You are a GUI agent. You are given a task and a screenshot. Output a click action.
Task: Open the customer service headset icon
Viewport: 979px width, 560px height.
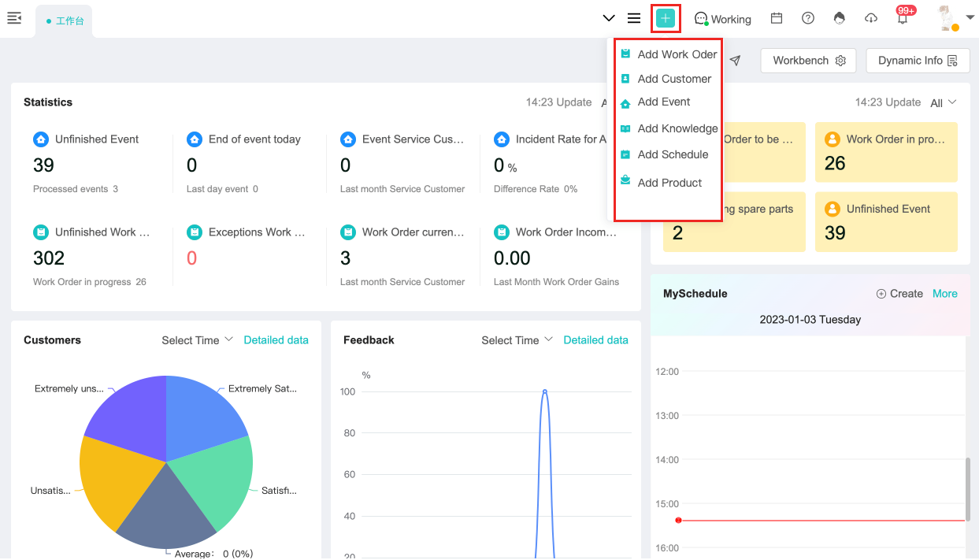(840, 18)
